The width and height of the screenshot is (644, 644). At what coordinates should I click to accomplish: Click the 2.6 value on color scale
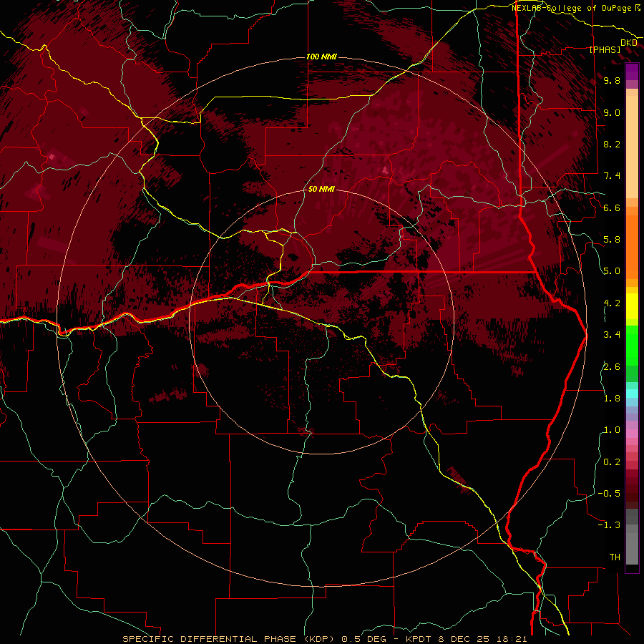point(612,366)
